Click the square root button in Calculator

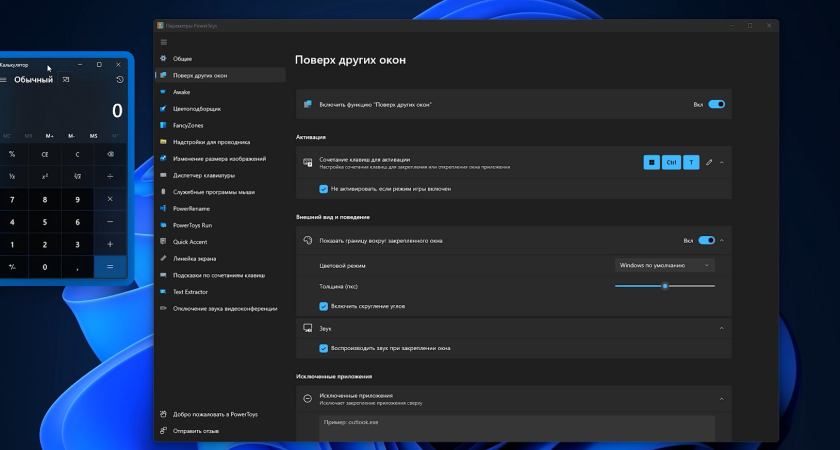[78, 177]
